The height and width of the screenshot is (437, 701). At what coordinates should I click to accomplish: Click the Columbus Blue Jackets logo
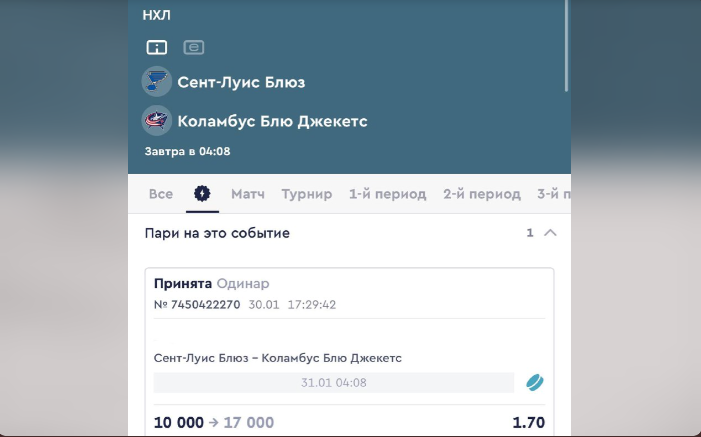click(156, 121)
